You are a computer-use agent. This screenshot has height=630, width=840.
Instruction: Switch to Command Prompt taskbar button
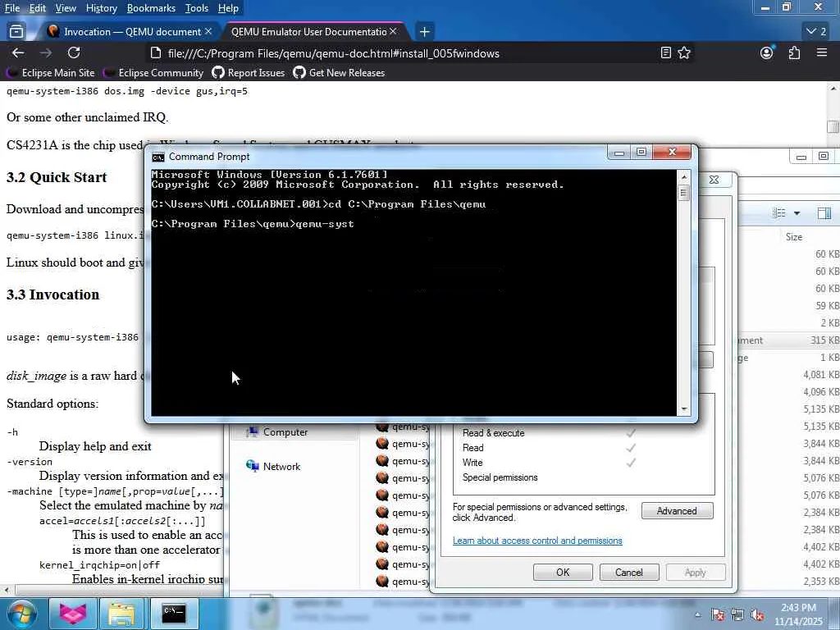click(x=174, y=614)
